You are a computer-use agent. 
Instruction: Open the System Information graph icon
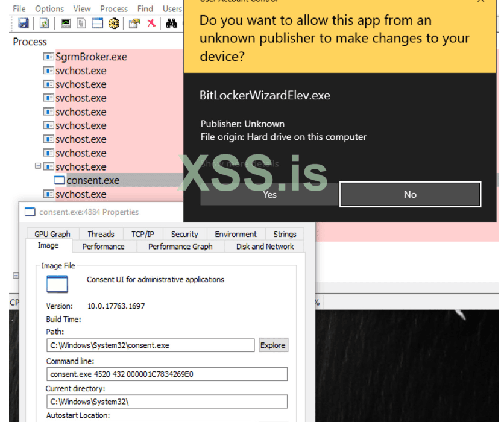(x=66, y=23)
